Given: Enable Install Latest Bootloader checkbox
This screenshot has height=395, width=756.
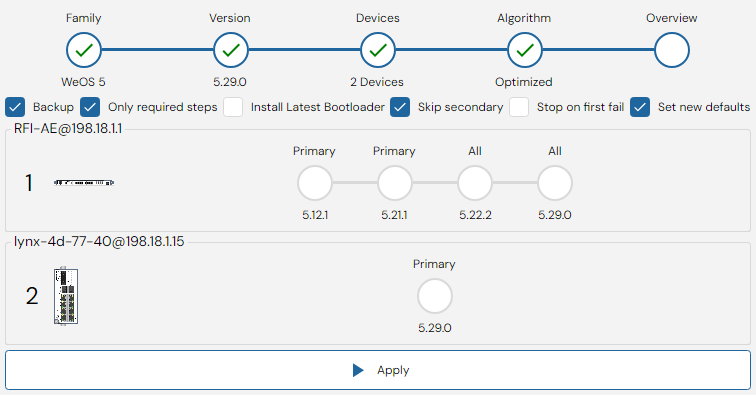Looking at the screenshot, I should (233, 107).
